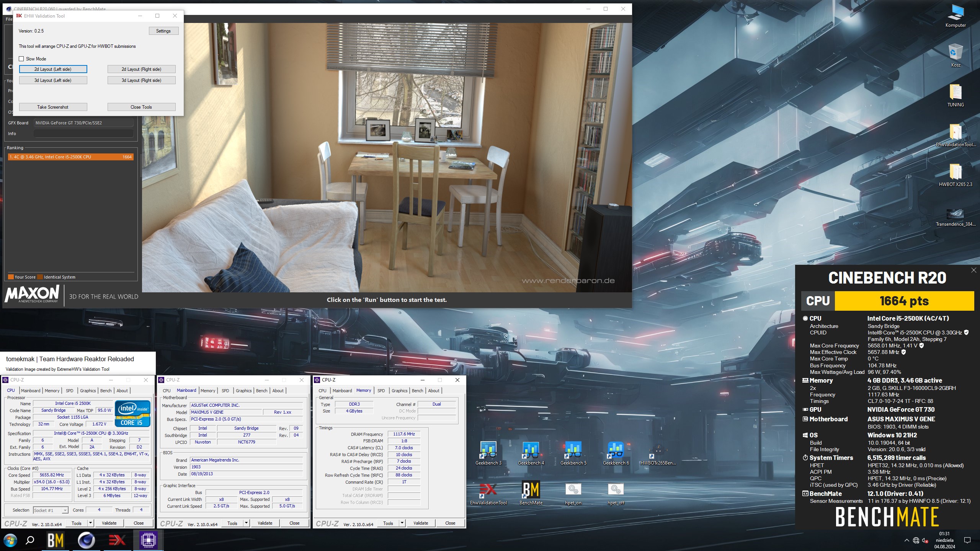Choose 3d Layout (Left side)
This screenshot has height=551, width=980.
[x=53, y=80]
